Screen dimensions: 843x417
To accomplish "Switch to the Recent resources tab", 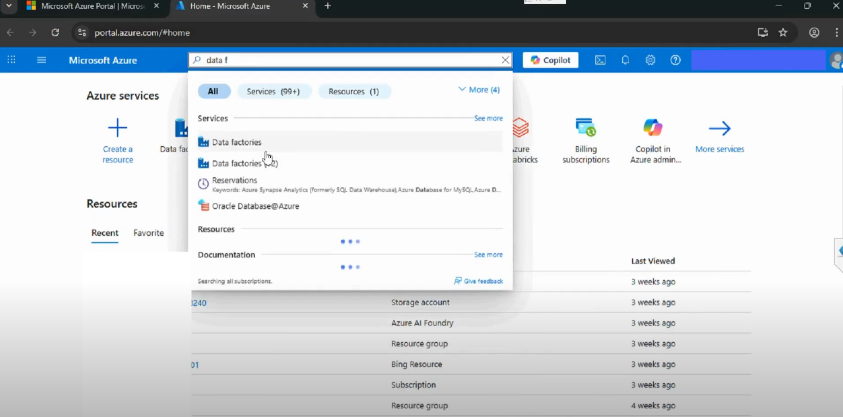I will coord(105,233).
